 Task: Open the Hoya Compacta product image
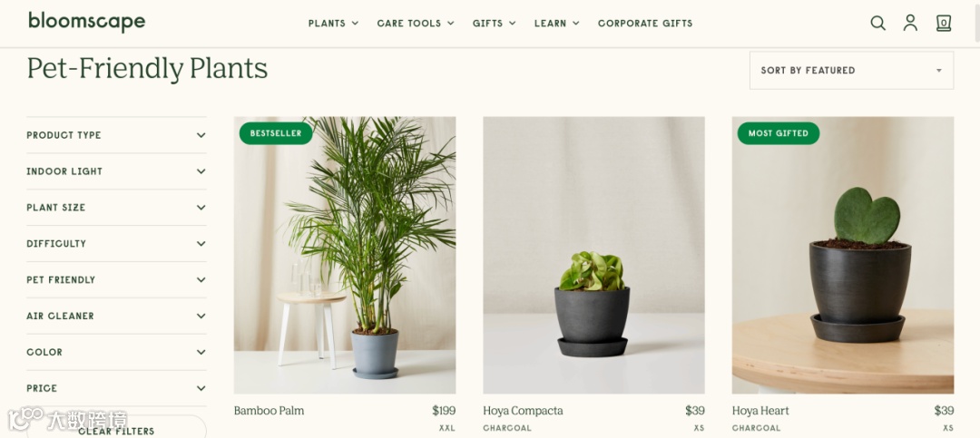593,255
